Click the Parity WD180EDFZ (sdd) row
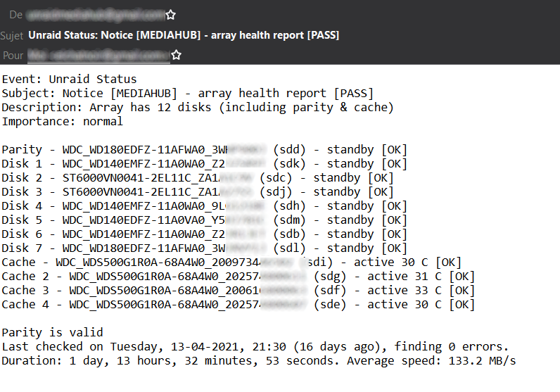560x392 pixels. click(204, 150)
